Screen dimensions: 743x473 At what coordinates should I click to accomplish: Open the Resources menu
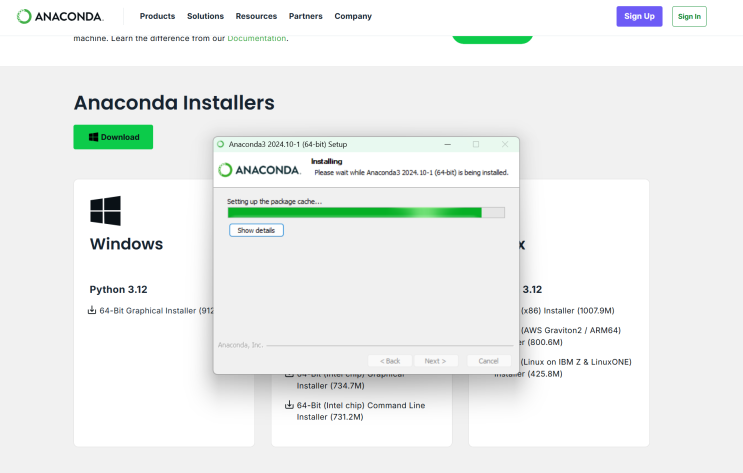click(256, 16)
